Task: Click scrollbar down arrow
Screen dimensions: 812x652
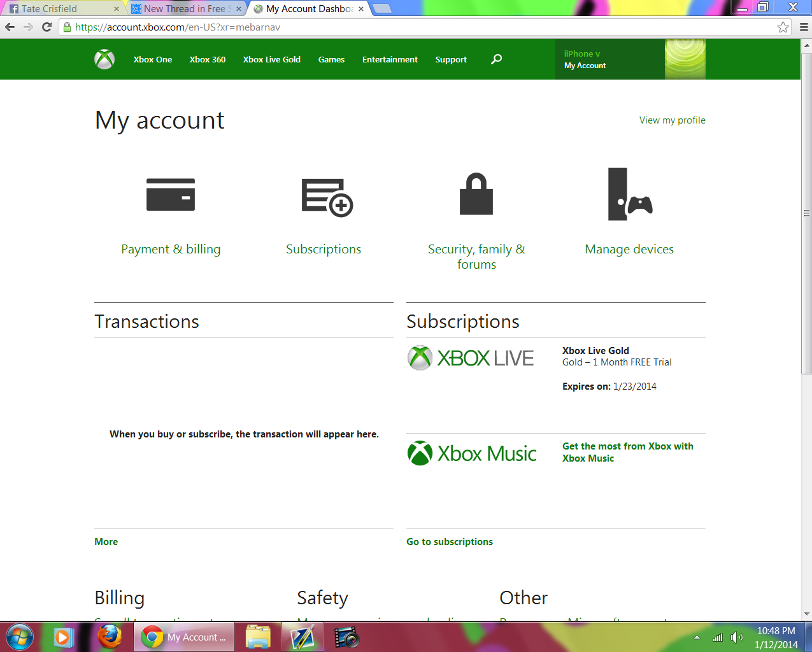Action: (x=807, y=614)
